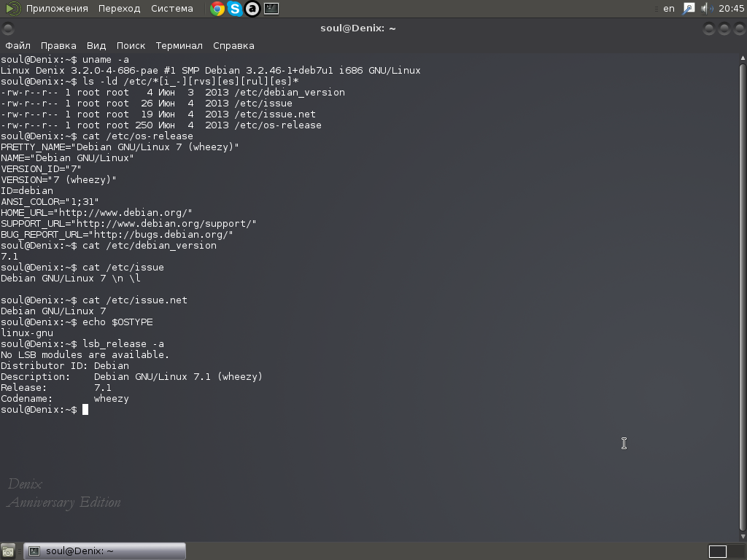
Task: Open the Терминал menu
Action: click(x=179, y=46)
